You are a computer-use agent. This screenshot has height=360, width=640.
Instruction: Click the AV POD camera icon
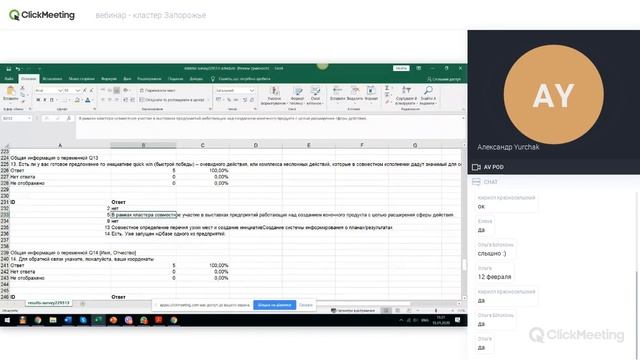476,167
